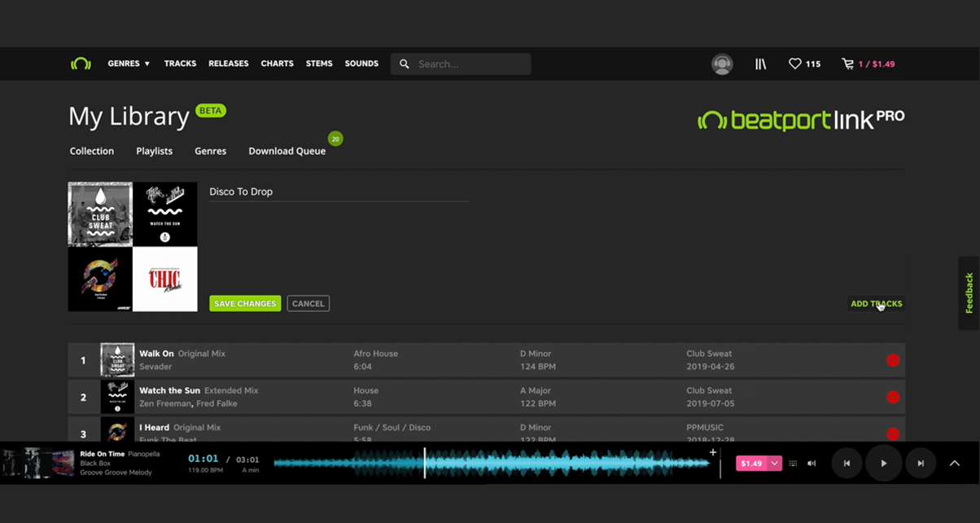Click Save Changes button
The width and height of the screenshot is (980, 523).
coord(245,303)
